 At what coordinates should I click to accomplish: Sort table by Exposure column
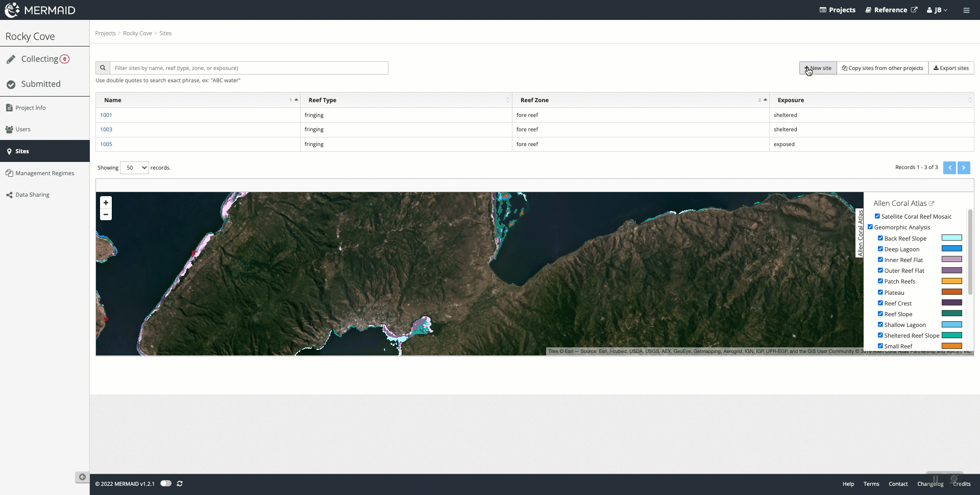pyautogui.click(x=791, y=100)
